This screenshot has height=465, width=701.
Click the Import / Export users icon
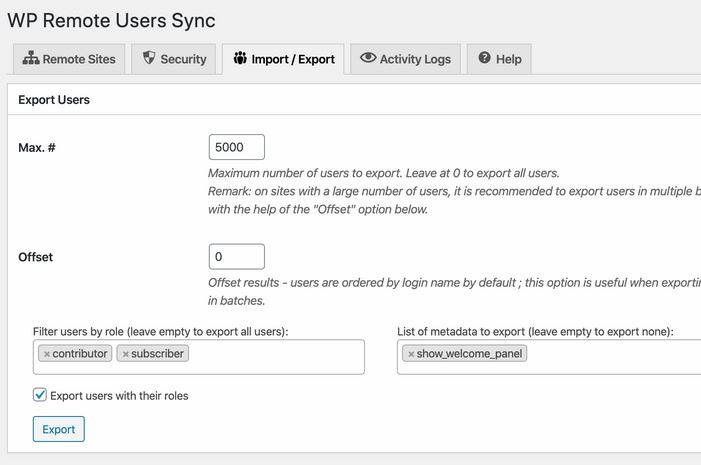240,58
